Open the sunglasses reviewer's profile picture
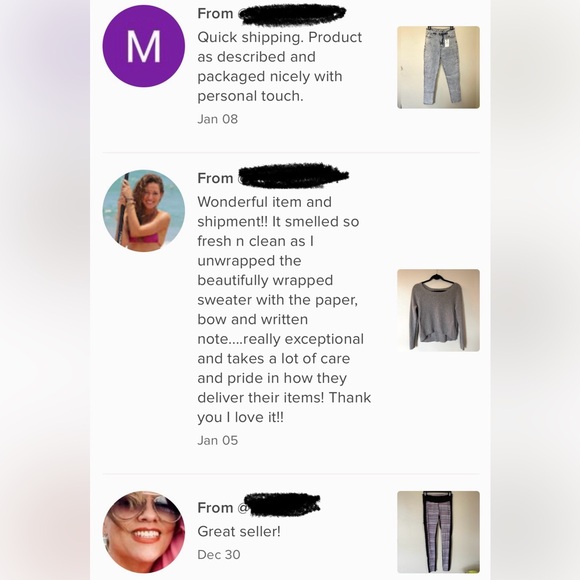Viewport: 580px width, 580px height. point(144,532)
